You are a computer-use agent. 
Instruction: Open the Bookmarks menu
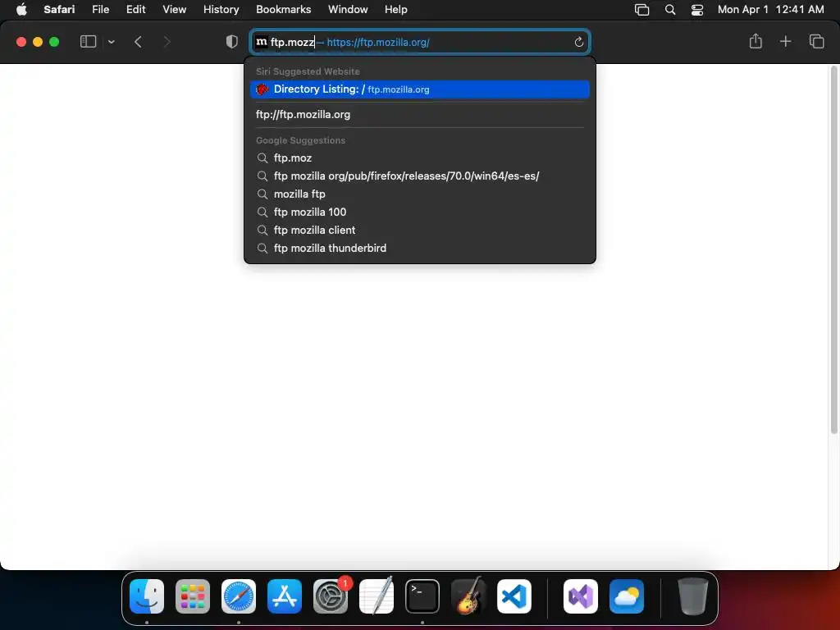coord(283,9)
